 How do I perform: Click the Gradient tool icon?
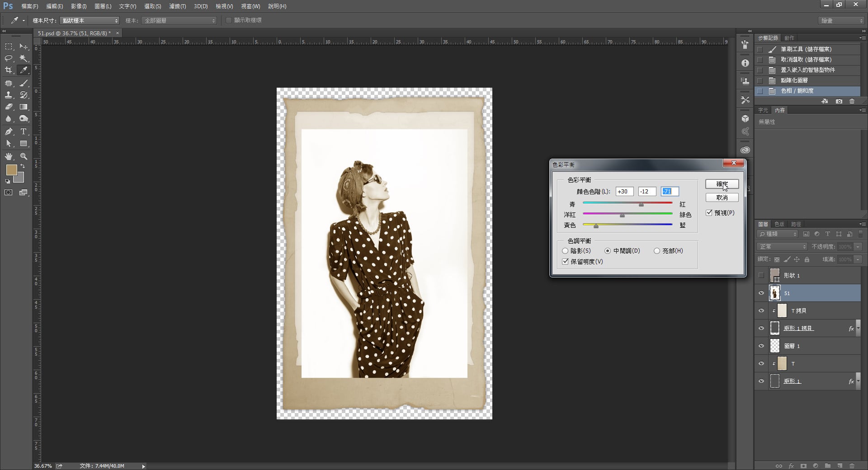click(x=24, y=107)
